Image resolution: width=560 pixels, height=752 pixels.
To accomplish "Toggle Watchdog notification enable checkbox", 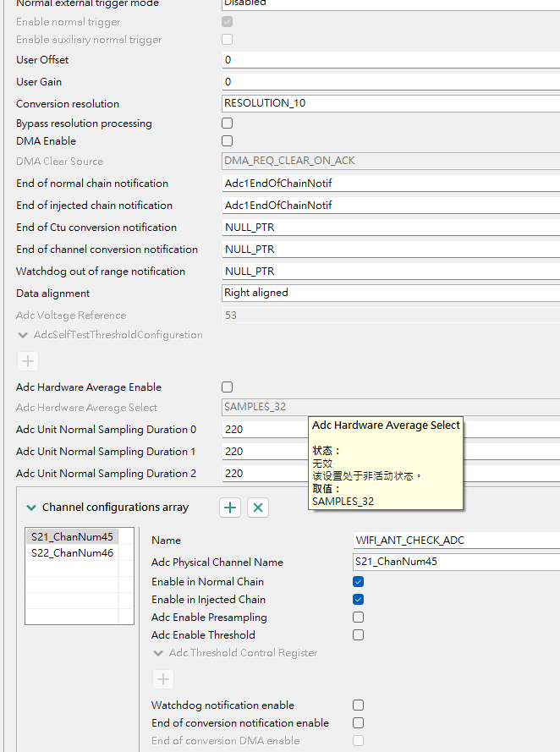I will 358,705.
